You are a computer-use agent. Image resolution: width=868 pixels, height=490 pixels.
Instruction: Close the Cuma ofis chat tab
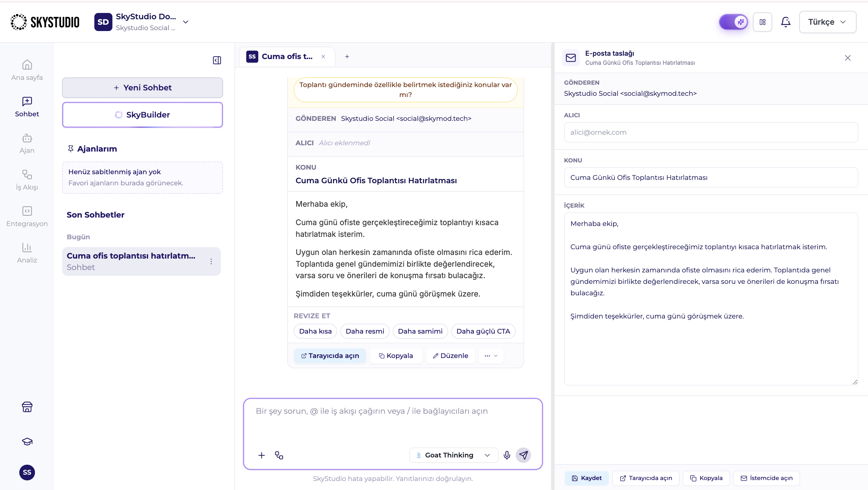[323, 56]
